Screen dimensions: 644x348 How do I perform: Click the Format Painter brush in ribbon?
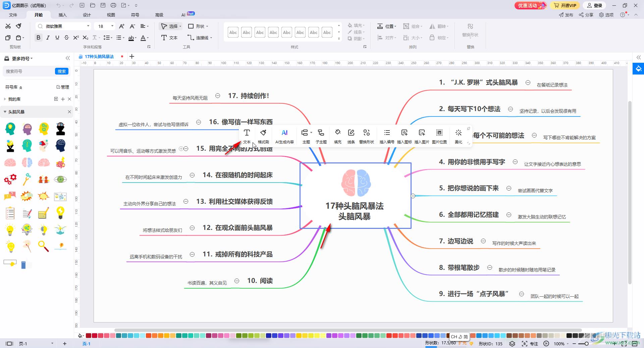click(x=19, y=26)
